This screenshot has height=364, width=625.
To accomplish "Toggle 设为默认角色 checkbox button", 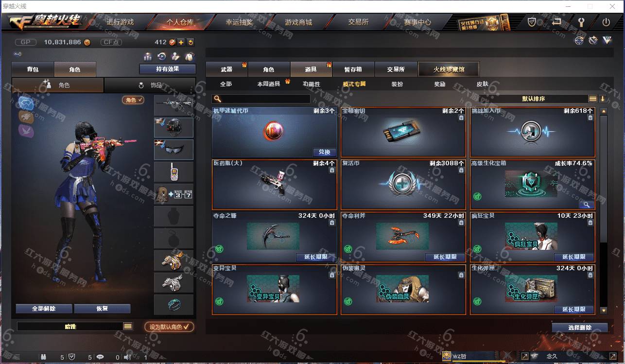I will (x=169, y=327).
